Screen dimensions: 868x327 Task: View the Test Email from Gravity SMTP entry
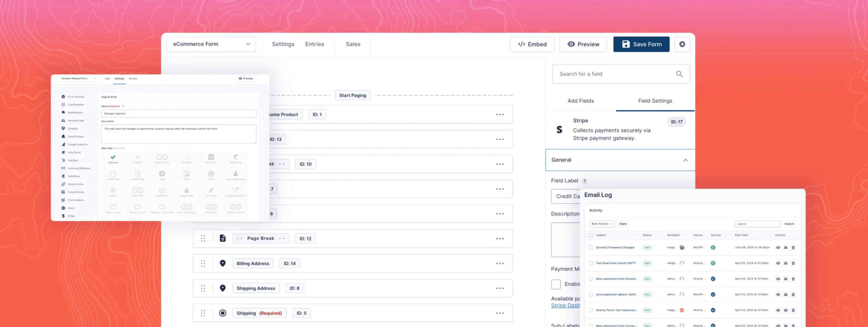pyautogui.click(x=778, y=263)
